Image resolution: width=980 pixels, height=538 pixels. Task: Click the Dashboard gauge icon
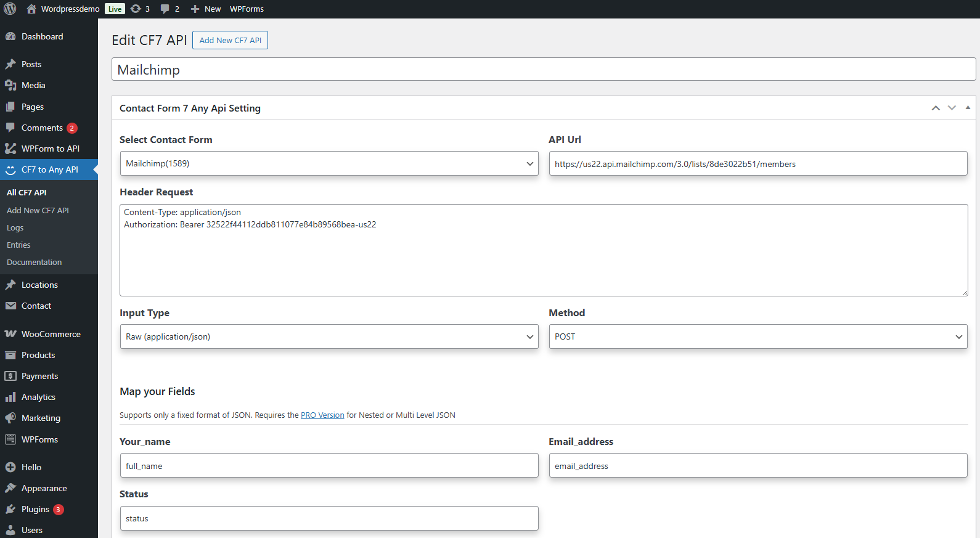(x=10, y=36)
